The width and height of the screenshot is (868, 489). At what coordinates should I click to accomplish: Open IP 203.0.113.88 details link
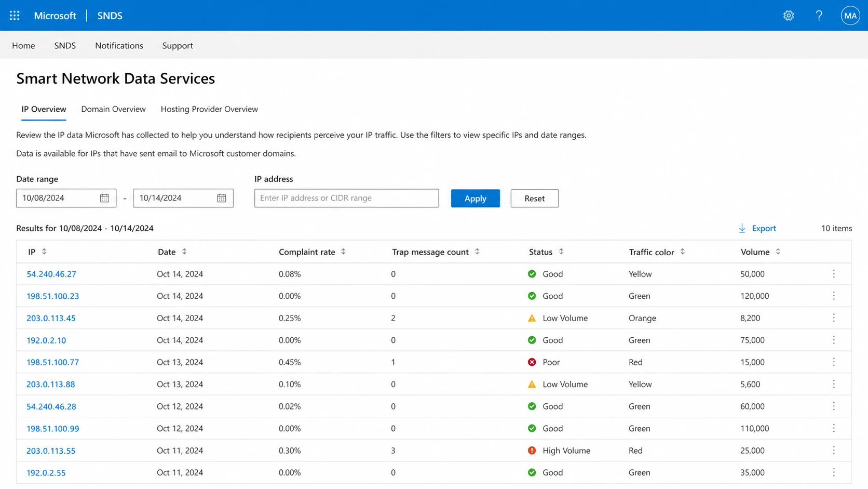[51, 384]
